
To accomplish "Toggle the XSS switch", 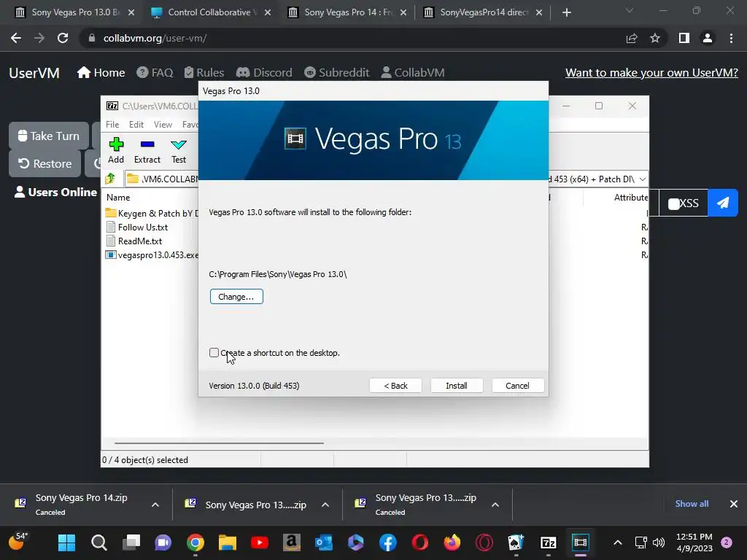I will 673,204.
